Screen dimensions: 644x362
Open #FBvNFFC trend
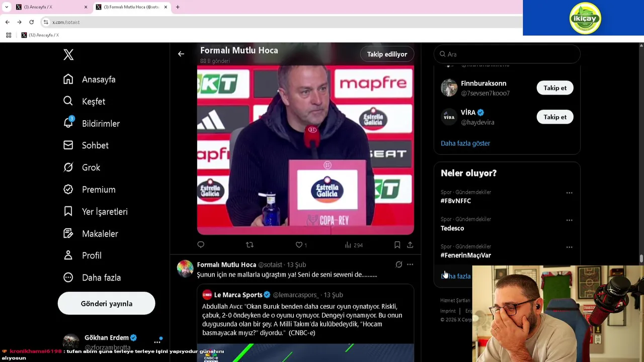[456, 201]
